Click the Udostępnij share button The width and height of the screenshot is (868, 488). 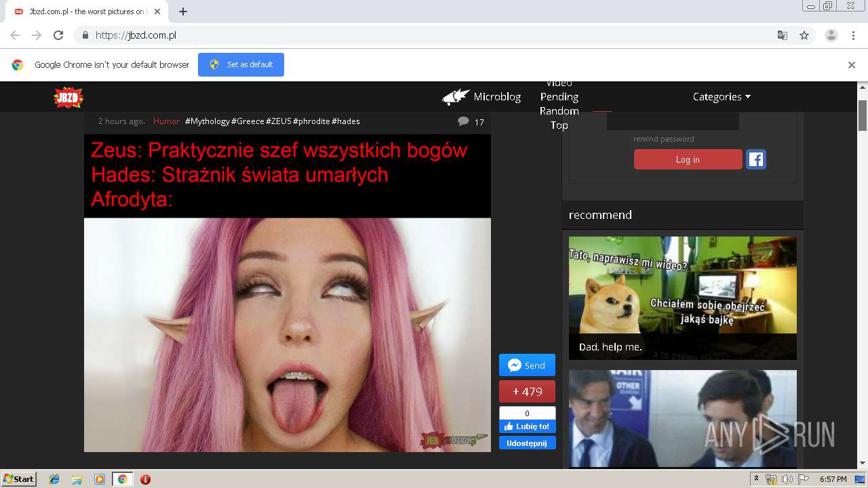click(x=527, y=443)
